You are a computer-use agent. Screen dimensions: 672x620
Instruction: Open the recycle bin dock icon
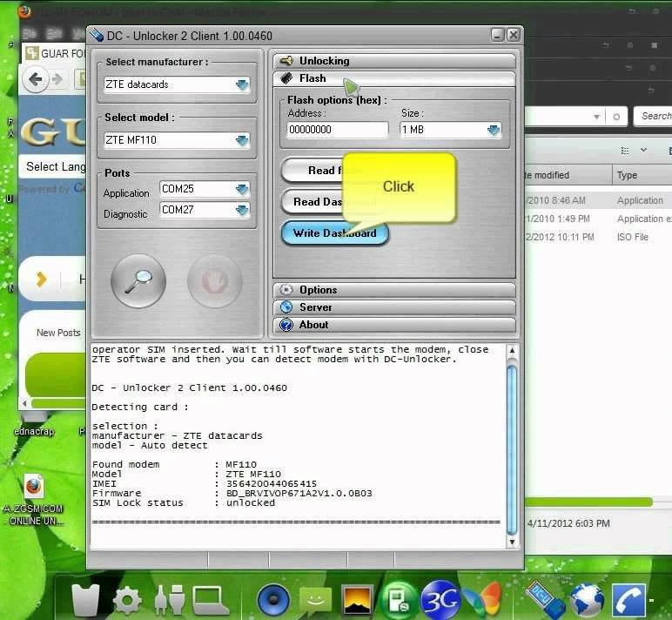tap(85, 600)
